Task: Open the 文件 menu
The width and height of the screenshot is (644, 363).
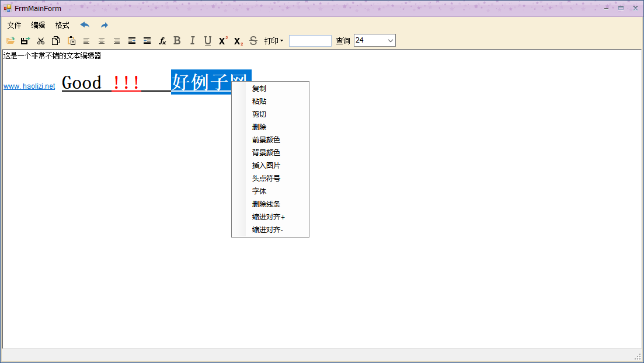Action: (15, 26)
